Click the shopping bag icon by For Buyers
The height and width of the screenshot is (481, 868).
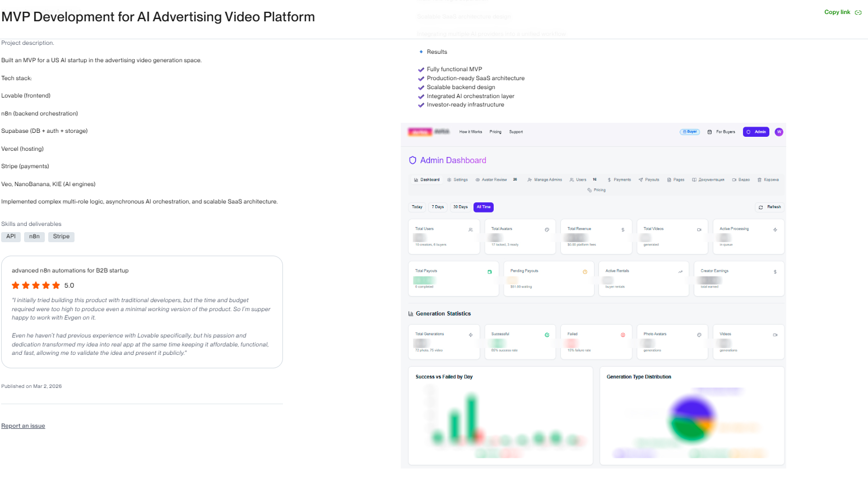709,132
